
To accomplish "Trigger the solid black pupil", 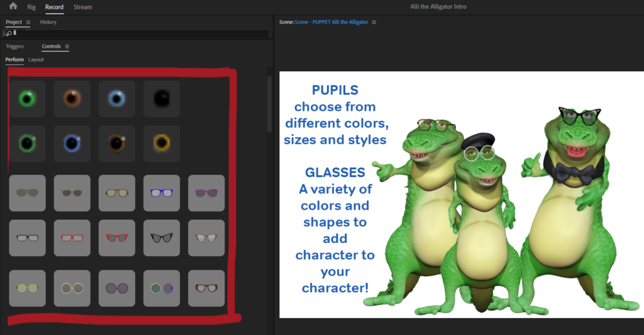I will coord(161,99).
